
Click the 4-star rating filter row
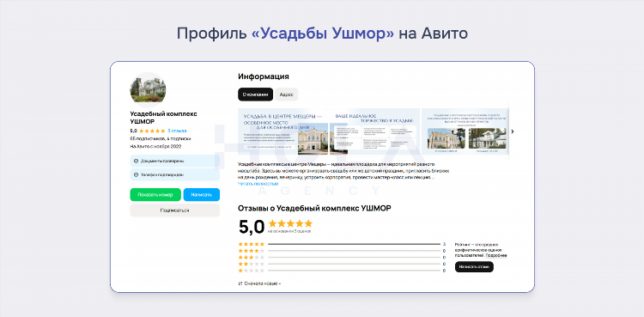342,251
